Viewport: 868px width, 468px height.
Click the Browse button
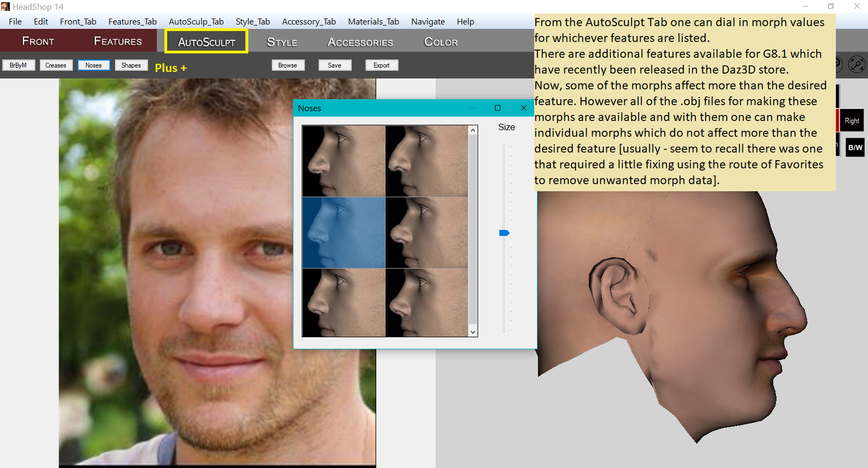[288, 65]
